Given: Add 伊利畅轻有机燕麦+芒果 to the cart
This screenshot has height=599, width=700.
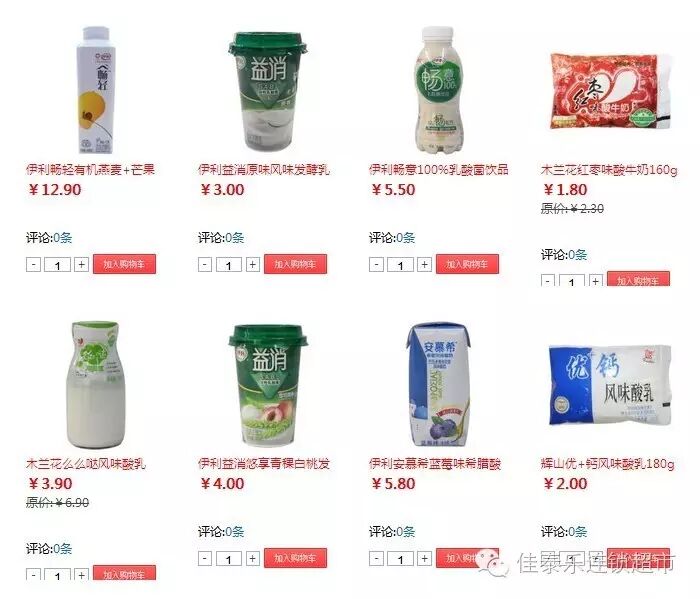Looking at the screenshot, I should tap(125, 264).
